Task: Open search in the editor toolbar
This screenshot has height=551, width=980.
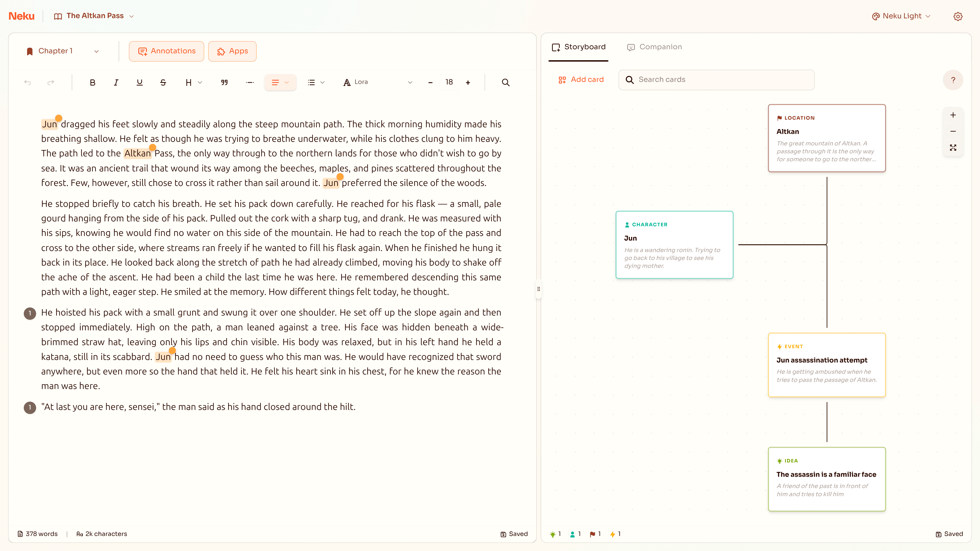Action: coord(506,82)
